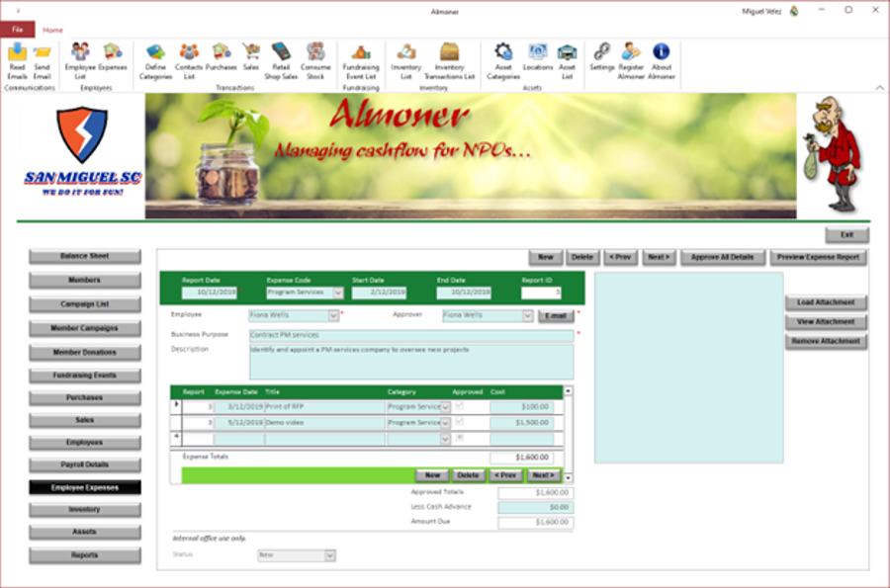Viewport: 890px width, 588px height.
Task: Open the File menu tab
Action: (x=18, y=30)
